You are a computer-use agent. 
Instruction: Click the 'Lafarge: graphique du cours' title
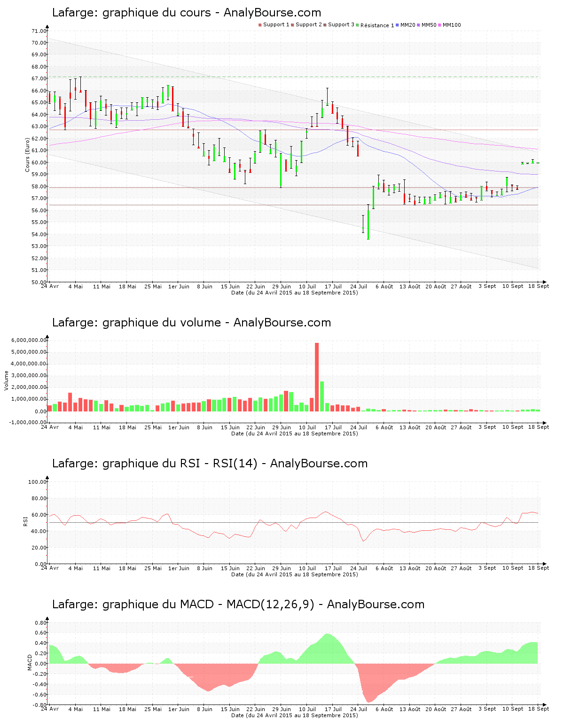[132, 13]
